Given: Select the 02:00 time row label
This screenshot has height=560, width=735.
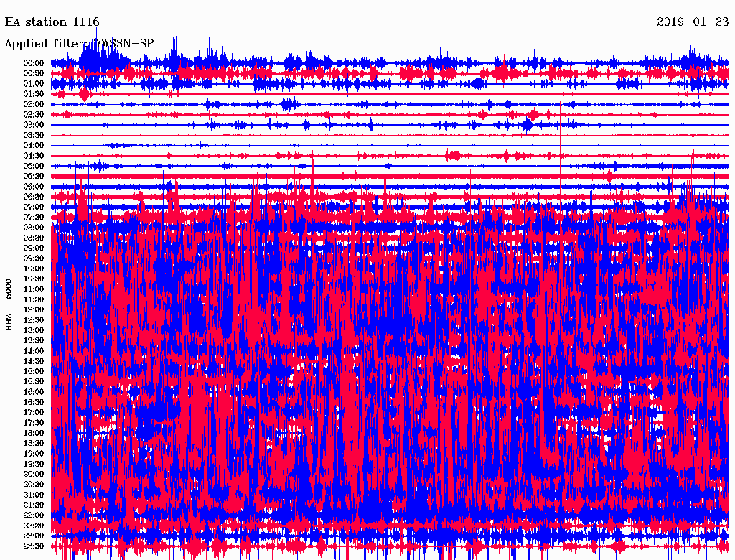Looking at the screenshot, I should 34,105.
